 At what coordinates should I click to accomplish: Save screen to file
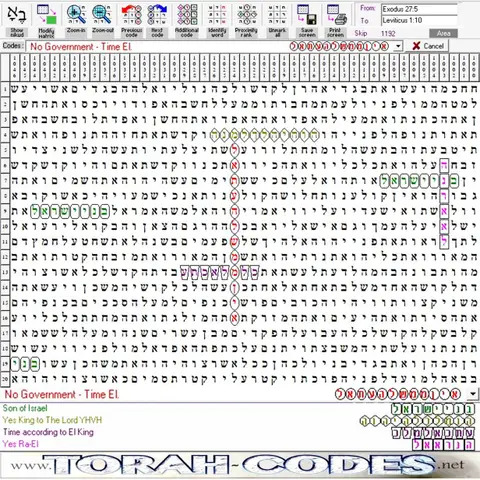pyautogui.click(x=307, y=21)
